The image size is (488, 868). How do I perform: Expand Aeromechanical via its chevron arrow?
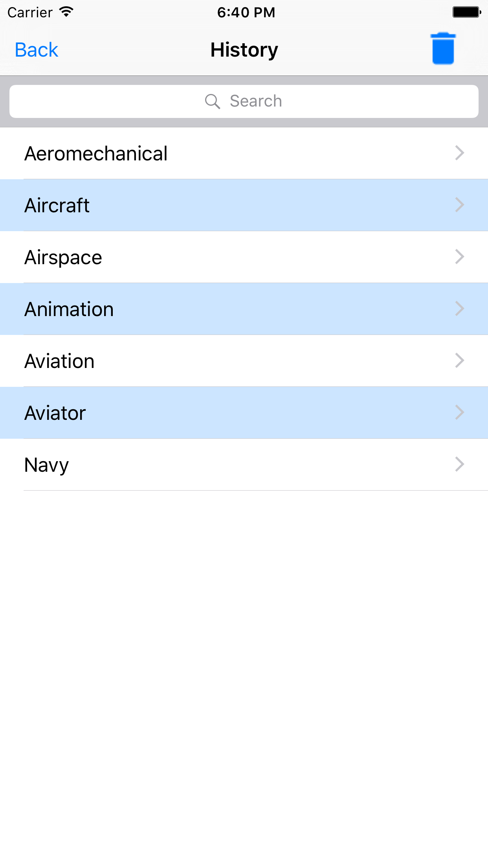pos(459,153)
